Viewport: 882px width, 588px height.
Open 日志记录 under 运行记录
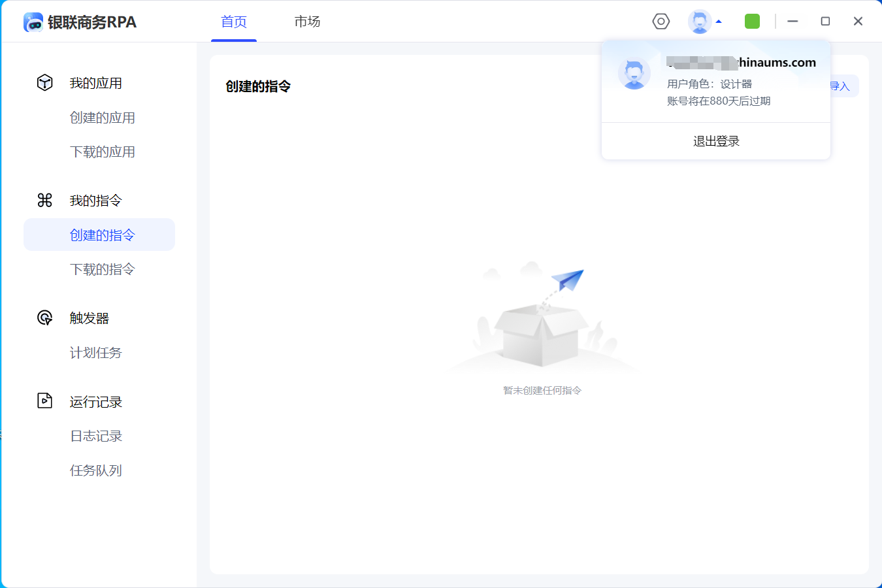(96, 436)
